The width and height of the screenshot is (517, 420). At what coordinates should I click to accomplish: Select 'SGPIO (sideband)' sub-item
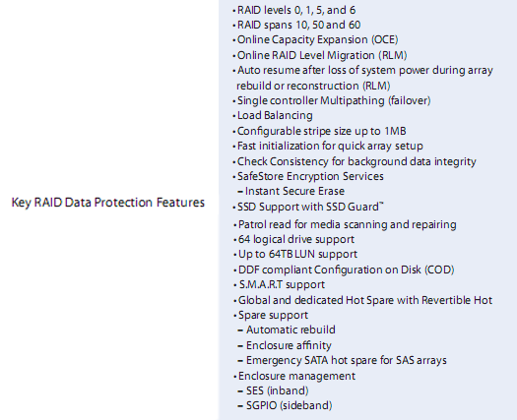285,405
